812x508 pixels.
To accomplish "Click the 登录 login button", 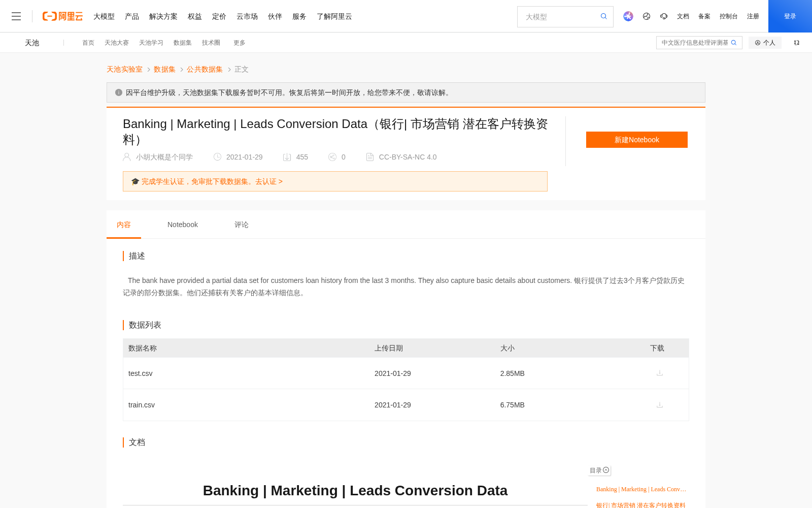I will (x=790, y=16).
